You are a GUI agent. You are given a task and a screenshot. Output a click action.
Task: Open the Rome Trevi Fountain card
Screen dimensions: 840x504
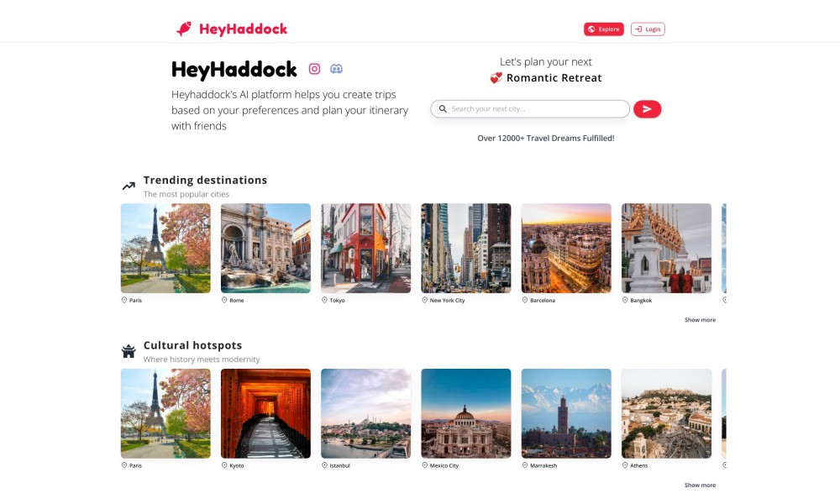265,248
